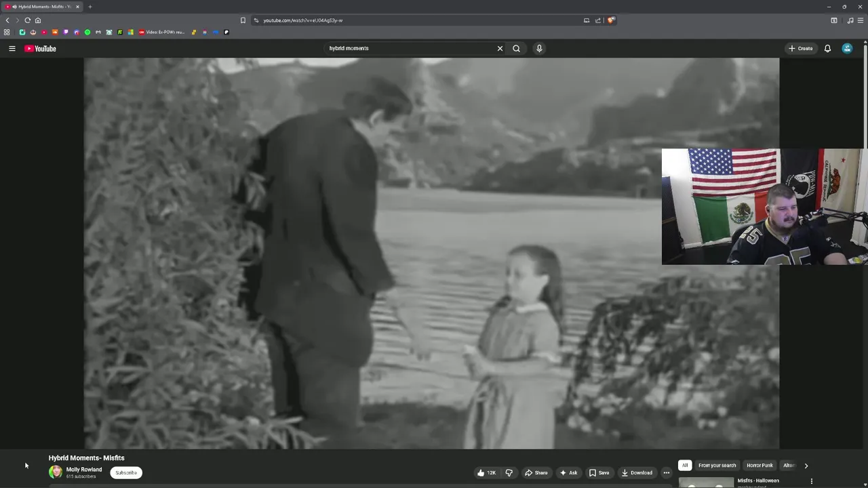Mute the tab with the speaker icon

tap(14, 7)
